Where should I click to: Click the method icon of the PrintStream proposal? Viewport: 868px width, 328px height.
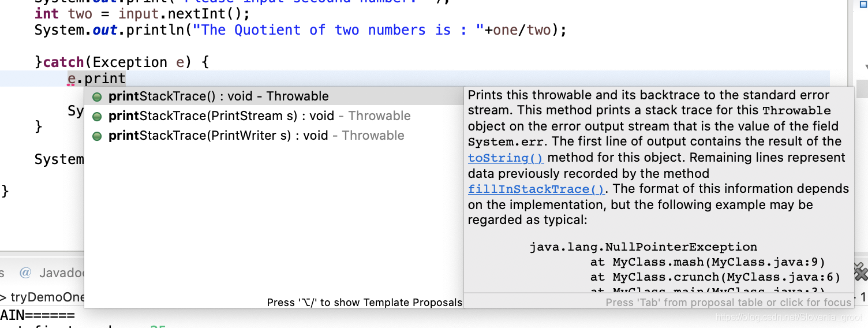click(97, 117)
